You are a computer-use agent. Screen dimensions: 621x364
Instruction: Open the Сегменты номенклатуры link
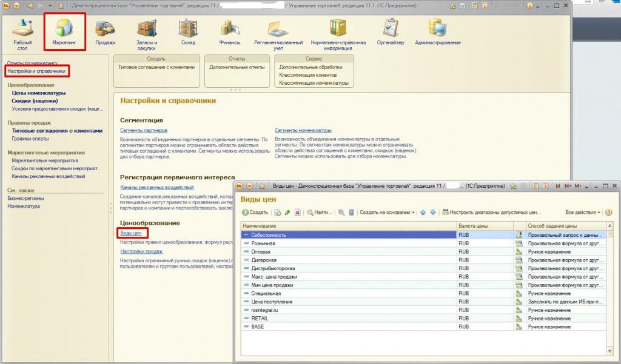click(x=303, y=130)
